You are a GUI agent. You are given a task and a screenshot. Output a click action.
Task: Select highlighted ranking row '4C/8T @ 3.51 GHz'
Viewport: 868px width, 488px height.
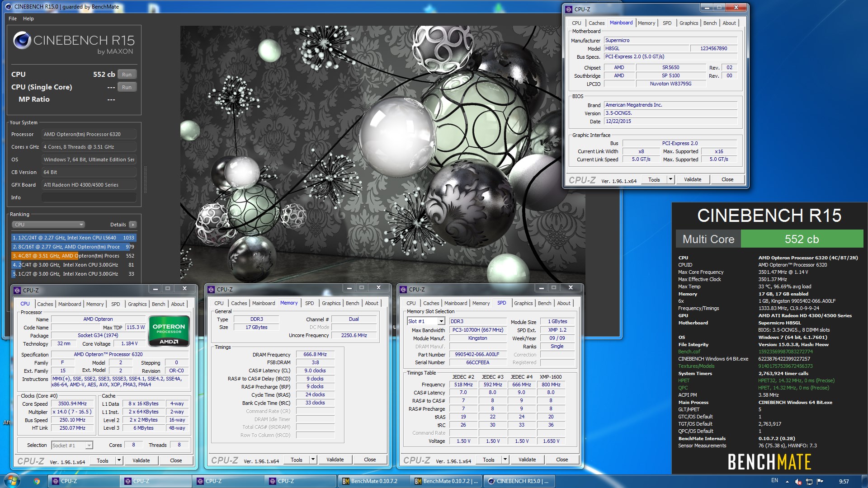tap(74, 256)
